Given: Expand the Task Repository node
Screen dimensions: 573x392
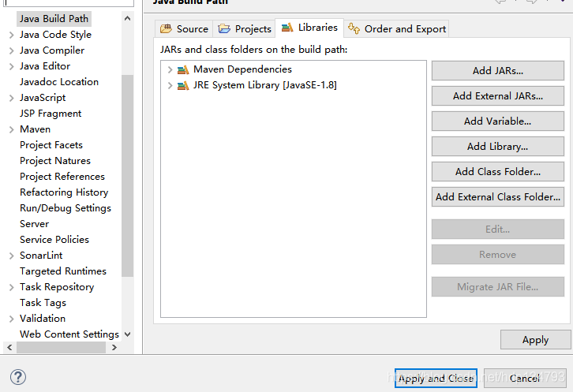Looking at the screenshot, I should pyautogui.click(x=11, y=288).
